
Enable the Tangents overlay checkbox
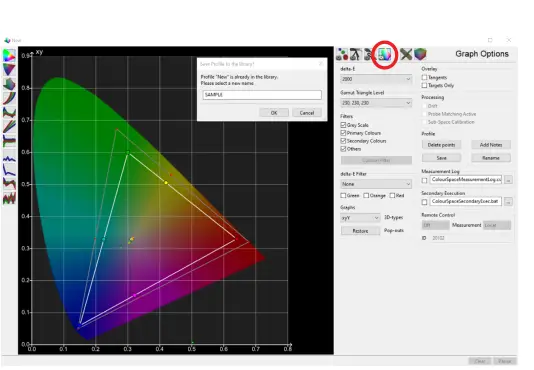pos(424,78)
